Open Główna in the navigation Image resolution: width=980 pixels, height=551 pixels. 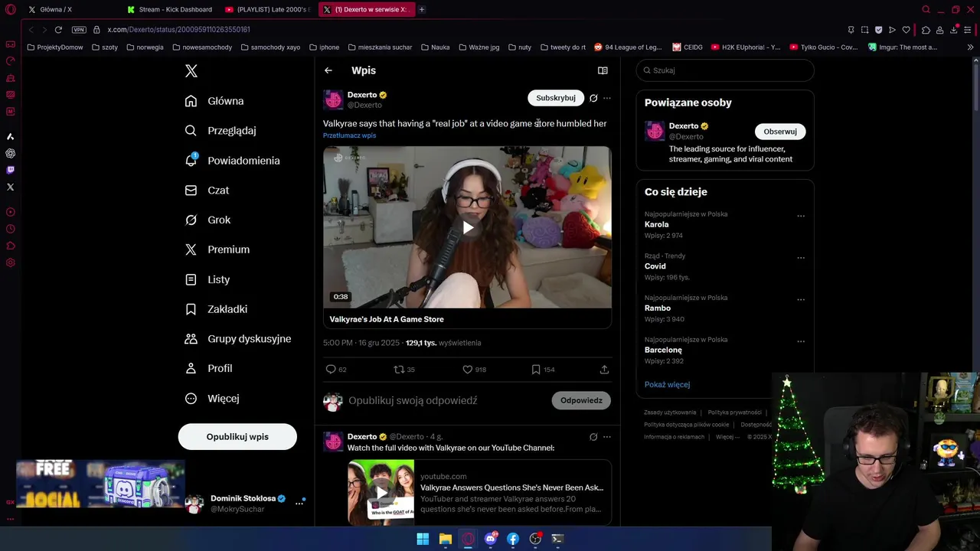tap(215, 101)
